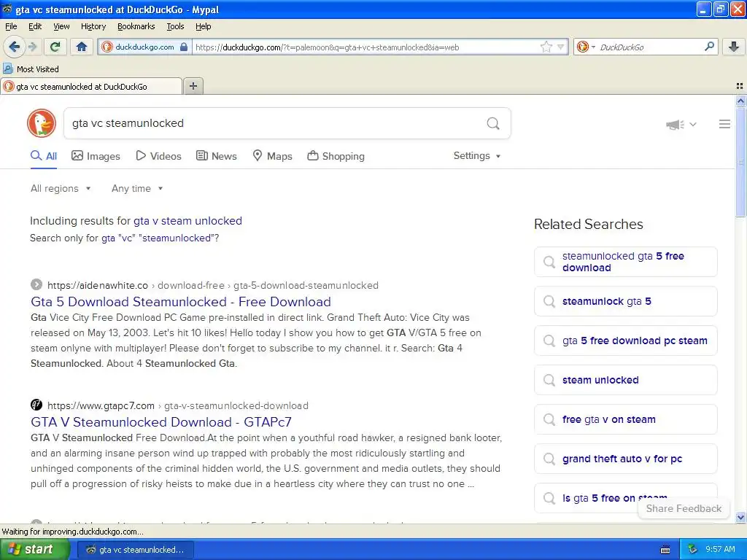The height and width of the screenshot is (560, 747).
Task: Open the History menu
Action: click(x=93, y=26)
